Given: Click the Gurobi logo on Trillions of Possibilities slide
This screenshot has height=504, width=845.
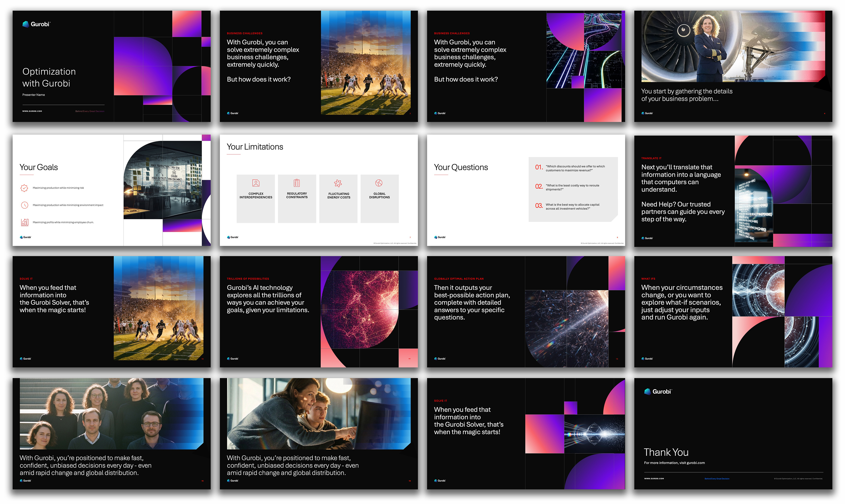Looking at the screenshot, I should (x=233, y=359).
